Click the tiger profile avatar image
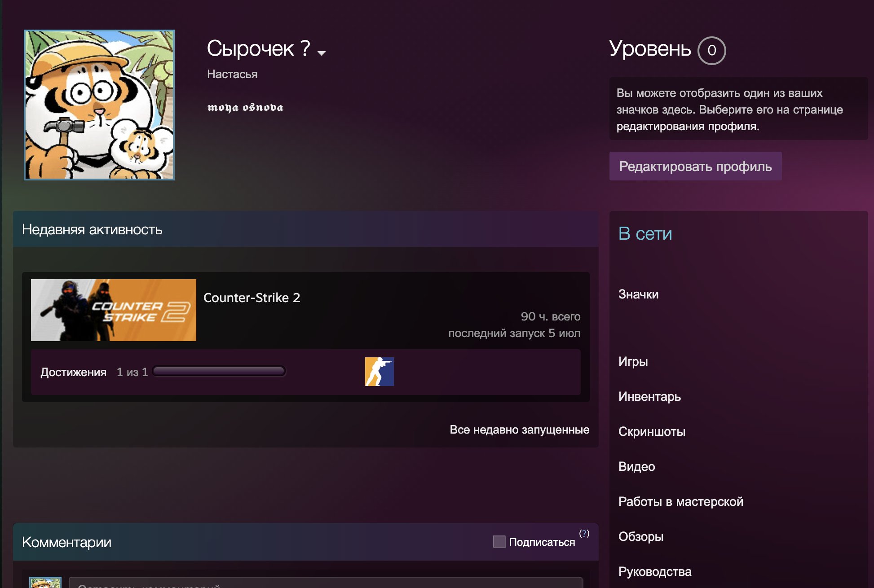 pos(99,105)
